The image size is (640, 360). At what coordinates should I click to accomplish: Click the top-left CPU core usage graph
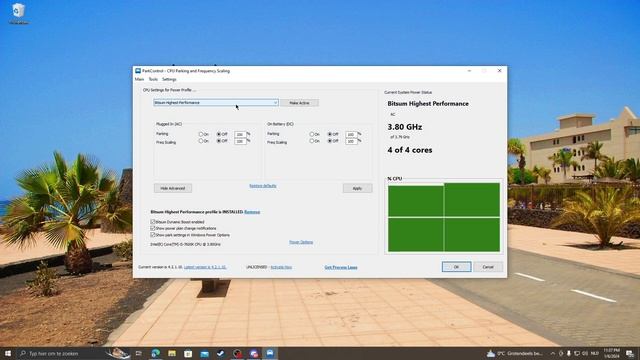coord(416,200)
